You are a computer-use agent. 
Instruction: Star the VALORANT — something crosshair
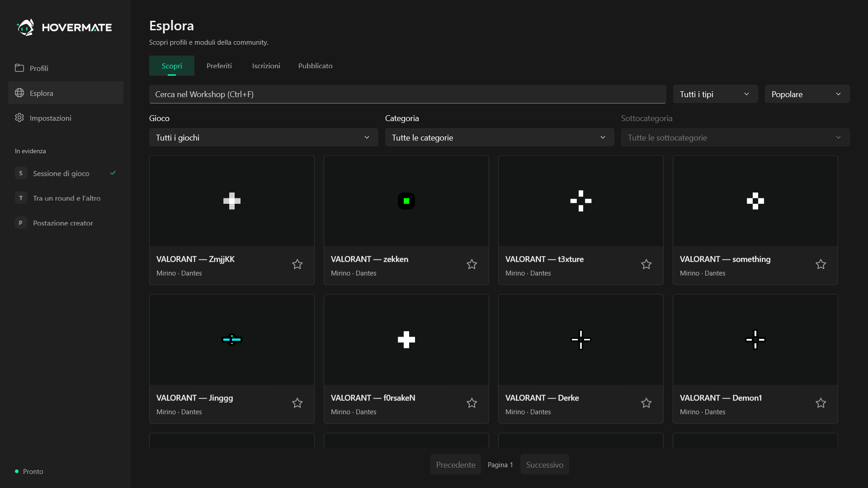coord(821,264)
